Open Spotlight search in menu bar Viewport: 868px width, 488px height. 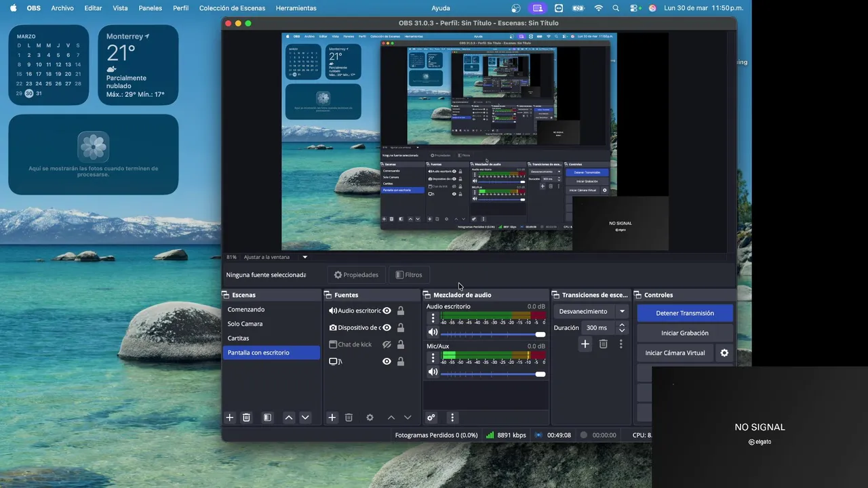point(616,8)
